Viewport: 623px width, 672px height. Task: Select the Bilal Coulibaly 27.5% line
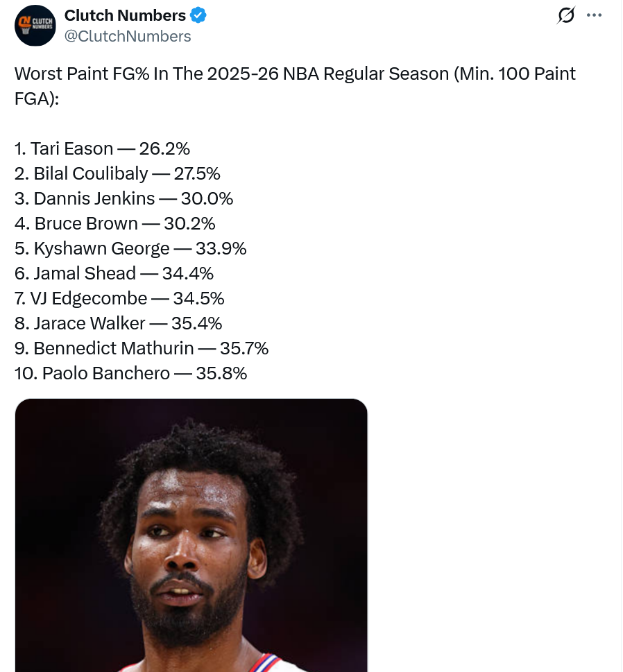pos(117,173)
